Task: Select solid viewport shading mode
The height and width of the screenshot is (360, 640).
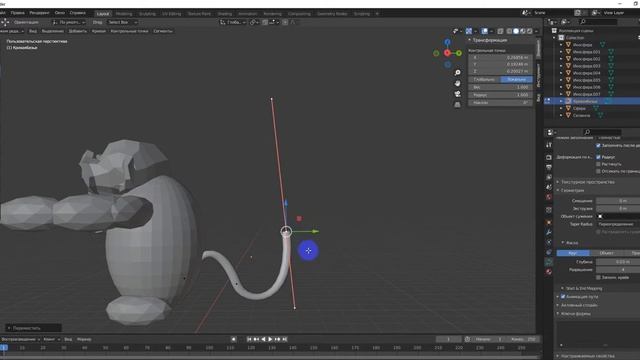Action: tap(516, 31)
